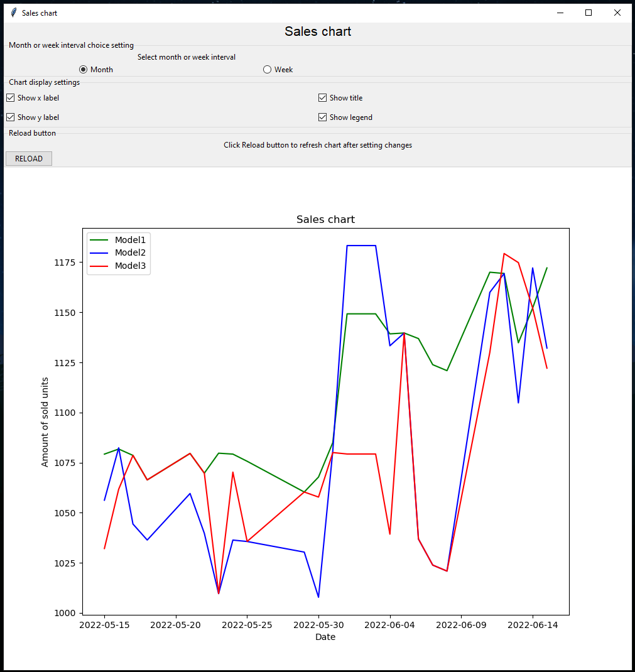Click the Reload button section label
The image size is (635, 672).
(31, 133)
